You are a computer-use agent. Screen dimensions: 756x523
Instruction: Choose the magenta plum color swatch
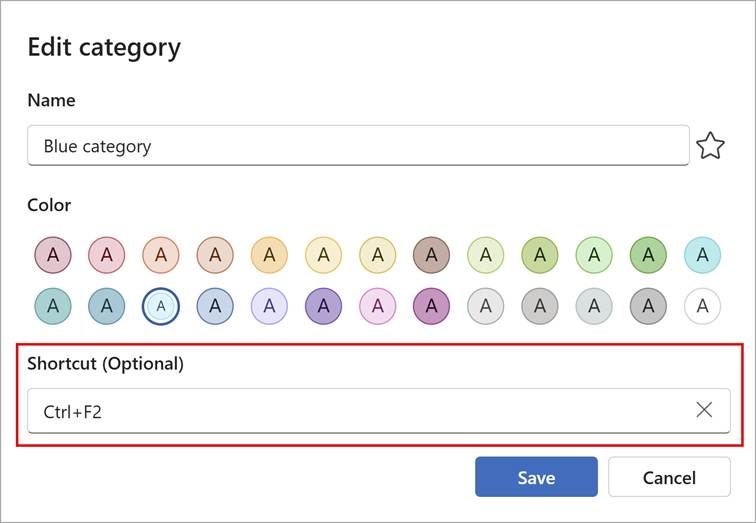coord(432,307)
